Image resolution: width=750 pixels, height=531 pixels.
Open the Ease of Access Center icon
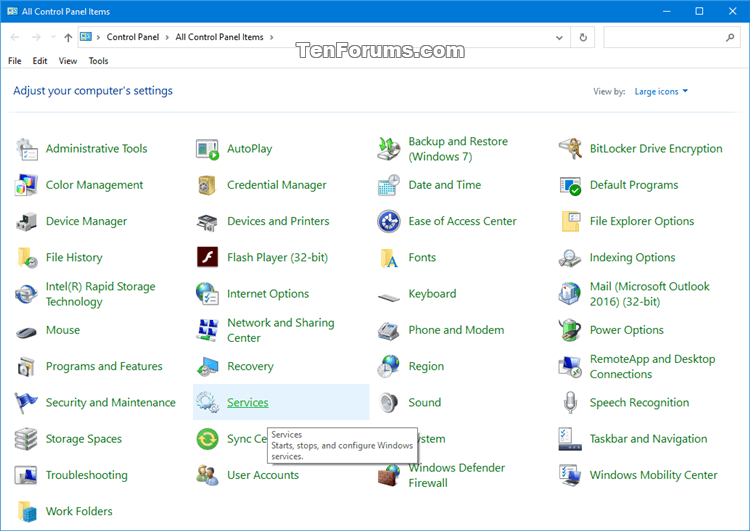(389, 221)
